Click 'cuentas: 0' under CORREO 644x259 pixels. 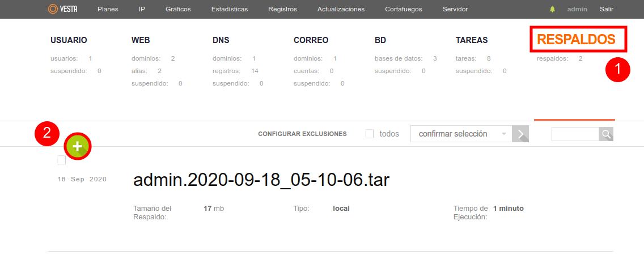[313, 71]
